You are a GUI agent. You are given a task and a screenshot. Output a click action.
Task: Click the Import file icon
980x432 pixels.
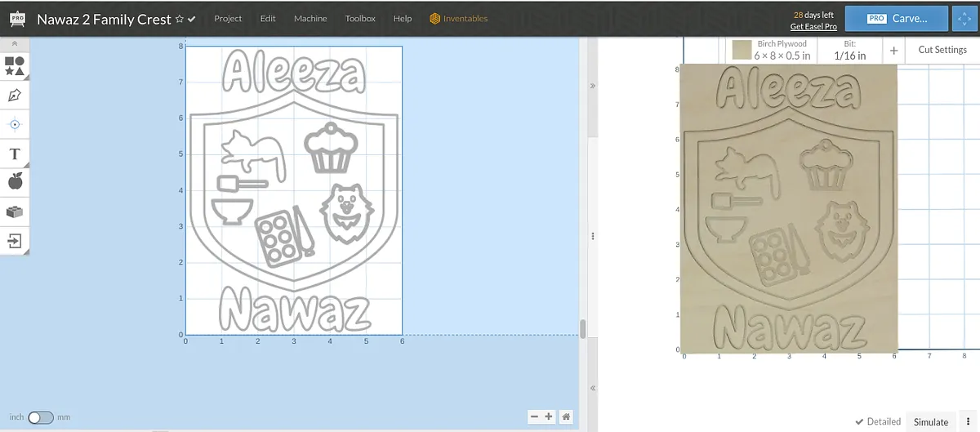tap(15, 240)
